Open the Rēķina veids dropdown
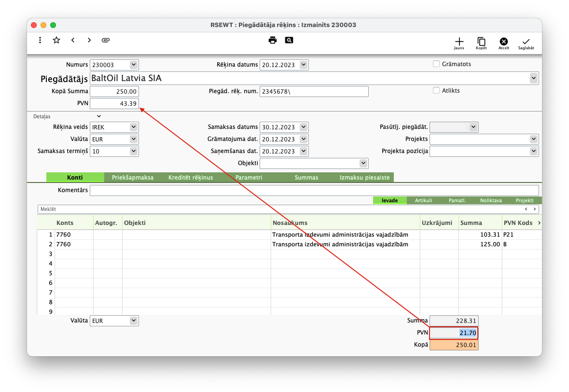The width and height of the screenshot is (569, 392). coord(134,127)
